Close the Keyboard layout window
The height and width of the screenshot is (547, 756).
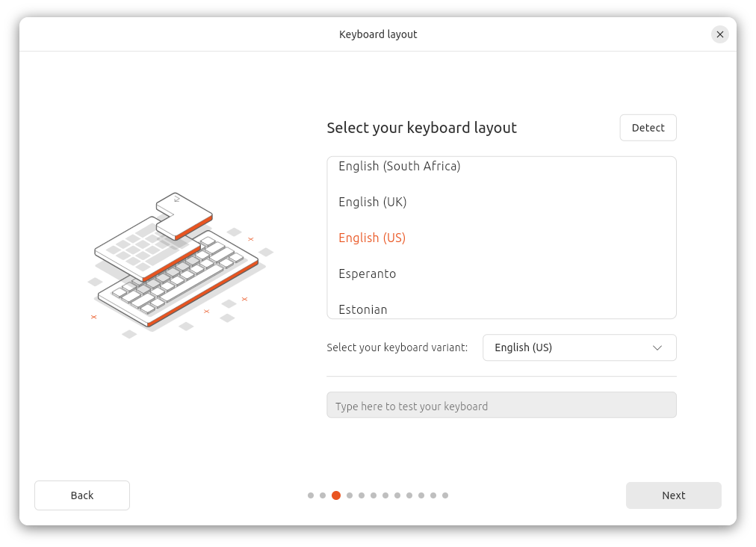tap(719, 34)
